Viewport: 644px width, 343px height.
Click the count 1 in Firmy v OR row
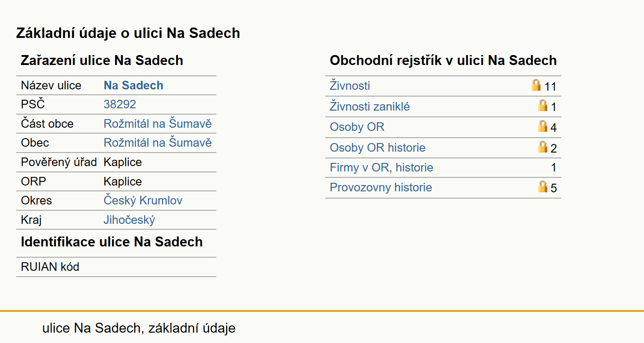pos(554,168)
